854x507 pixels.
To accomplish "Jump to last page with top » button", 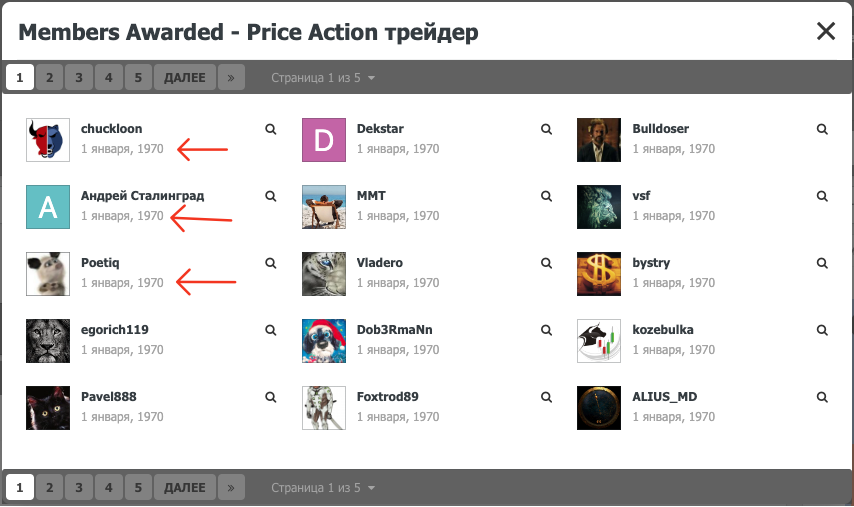I will coord(231,77).
